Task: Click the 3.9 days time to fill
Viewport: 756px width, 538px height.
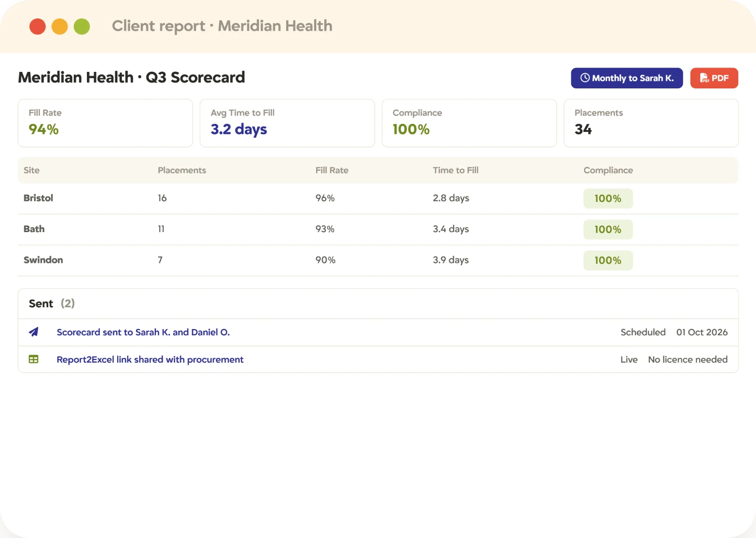Action: (451, 260)
